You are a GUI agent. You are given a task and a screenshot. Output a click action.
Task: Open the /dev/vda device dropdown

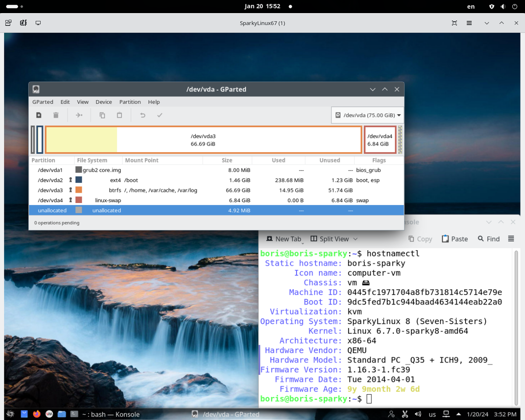[367, 115]
